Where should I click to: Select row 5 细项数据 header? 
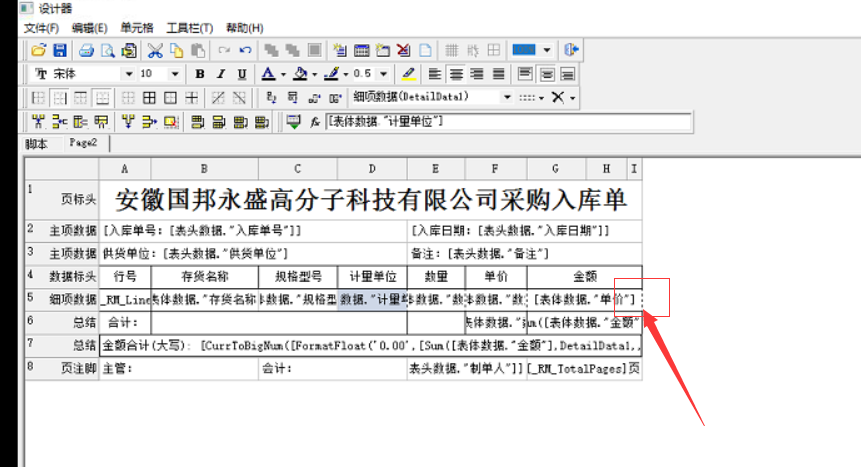point(62,299)
